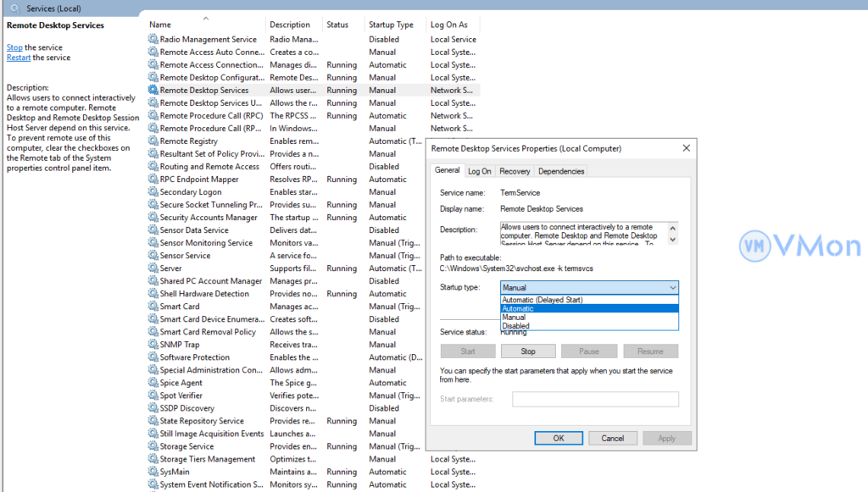This screenshot has width=868, height=492.
Task: Click the Services (Local) magnifier icon
Action: pos(14,8)
